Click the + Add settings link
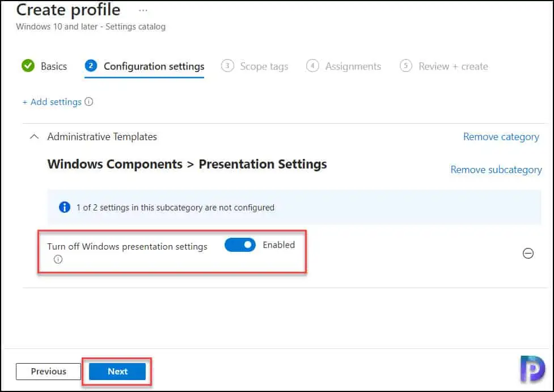The height and width of the screenshot is (392, 554). pyautogui.click(x=52, y=102)
